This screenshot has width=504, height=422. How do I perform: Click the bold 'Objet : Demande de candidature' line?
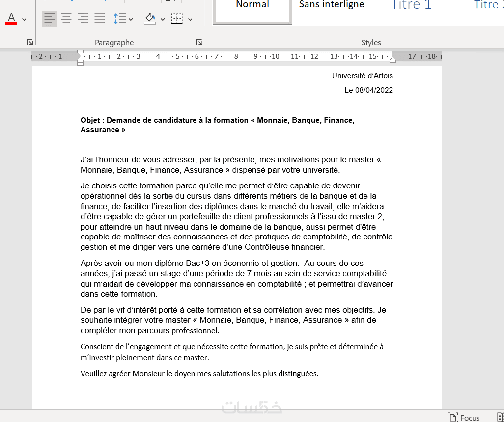218,125
